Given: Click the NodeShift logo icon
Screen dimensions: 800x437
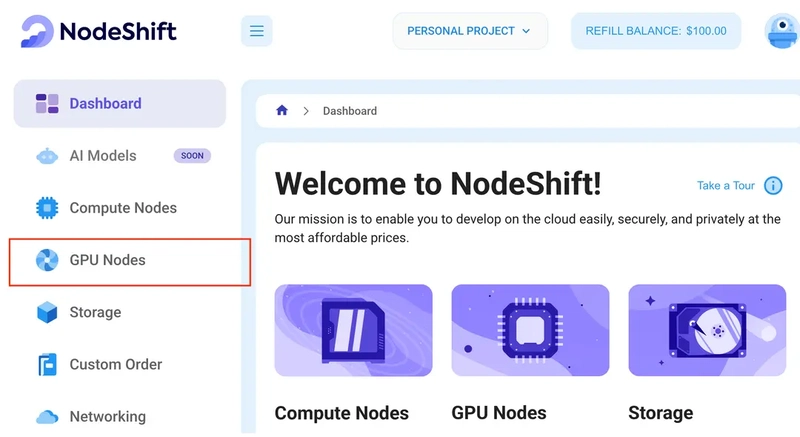Looking at the screenshot, I should pos(38,32).
